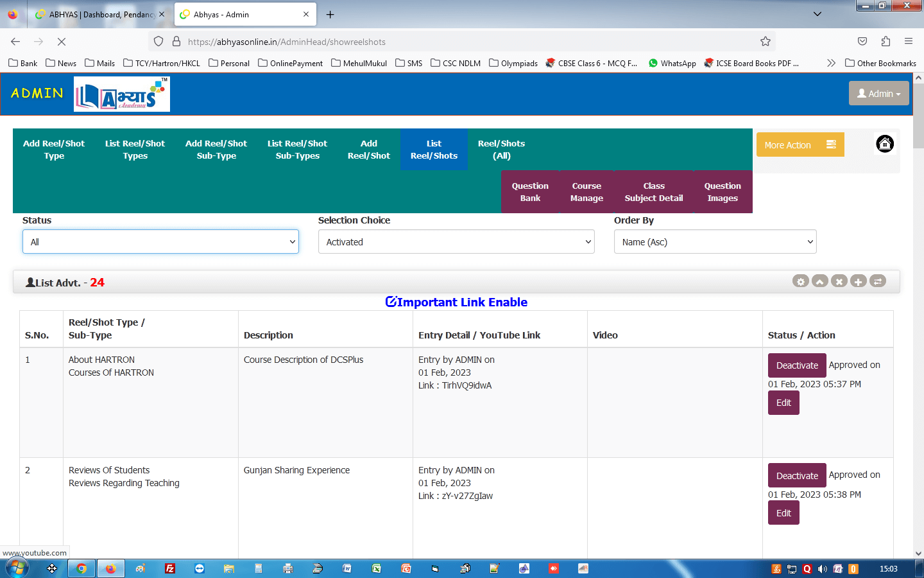Collapse the List Advt. panel with up chevron
The height and width of the screenshot is (578, 924).
point(819,281)
